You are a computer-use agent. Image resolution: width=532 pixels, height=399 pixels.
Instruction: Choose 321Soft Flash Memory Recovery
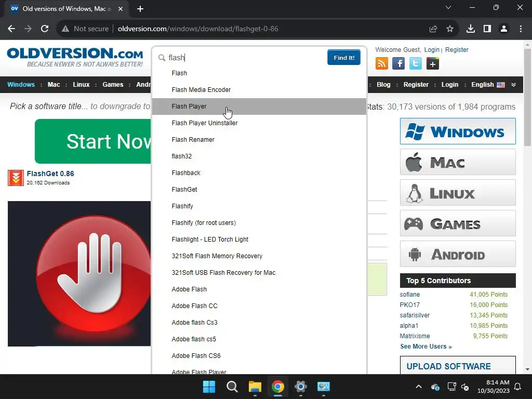259,256
